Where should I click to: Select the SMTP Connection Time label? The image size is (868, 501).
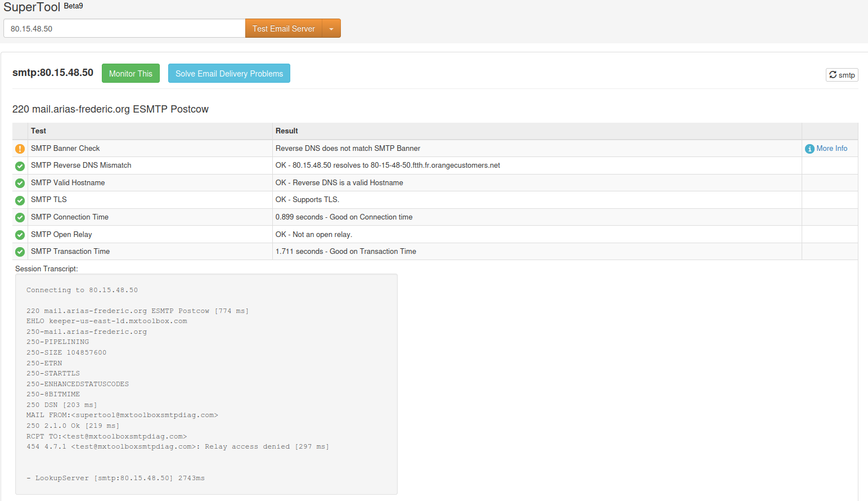pos(70,217)
